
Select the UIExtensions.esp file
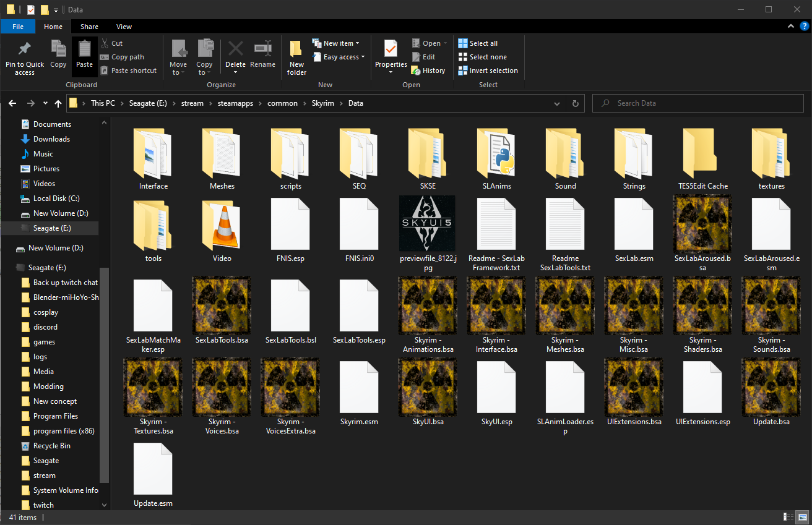[x=703, y=393]
